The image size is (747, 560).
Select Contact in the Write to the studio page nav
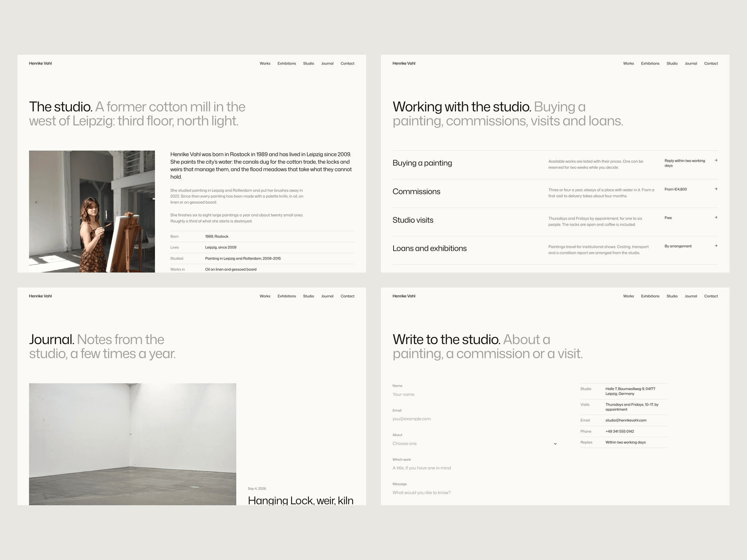tap(711, 296)
